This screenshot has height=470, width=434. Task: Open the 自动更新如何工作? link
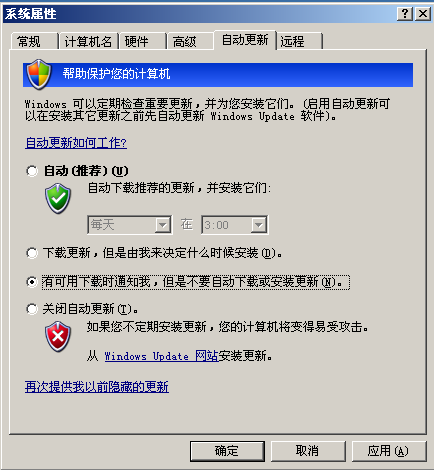click(76, 143)
